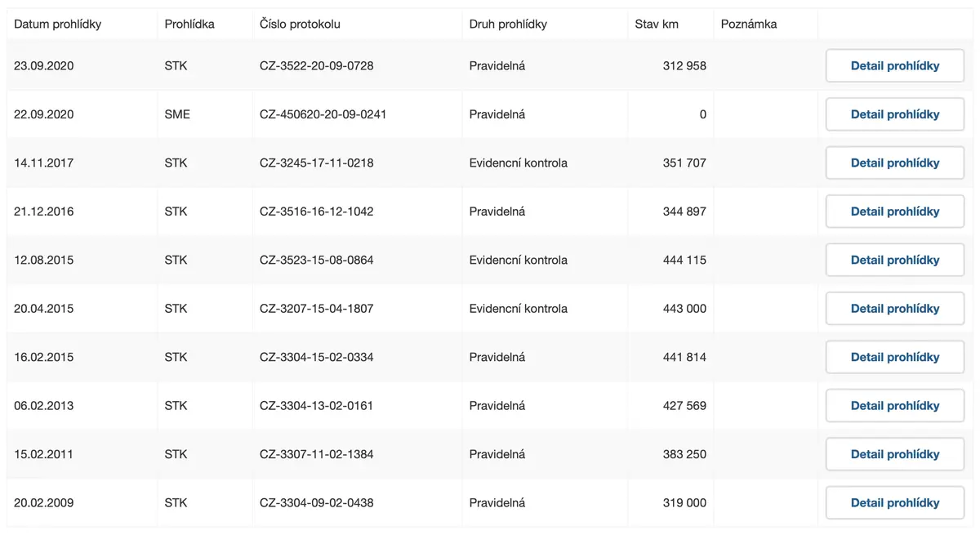The height and width of the screenshot is (535, 980).
Task: Open Detail prohlídky for 22.09.2020 SME inspection
Action: (x=895, y=114)
